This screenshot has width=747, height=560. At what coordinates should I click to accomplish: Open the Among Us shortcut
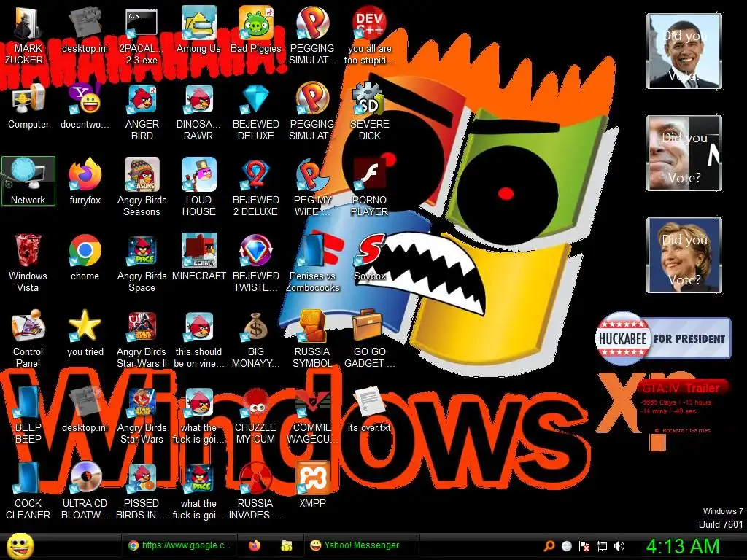coord(198,31)
